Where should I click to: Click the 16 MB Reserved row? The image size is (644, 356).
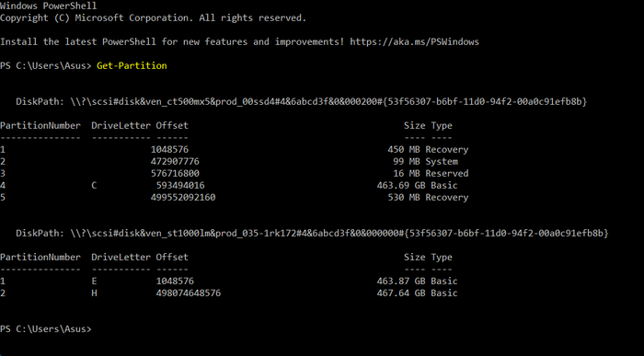(234, 173)
